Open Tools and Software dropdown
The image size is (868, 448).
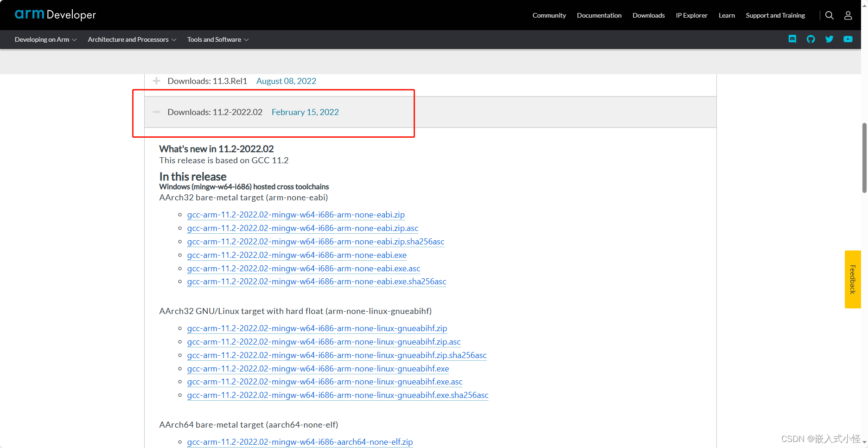pos(218,39)
